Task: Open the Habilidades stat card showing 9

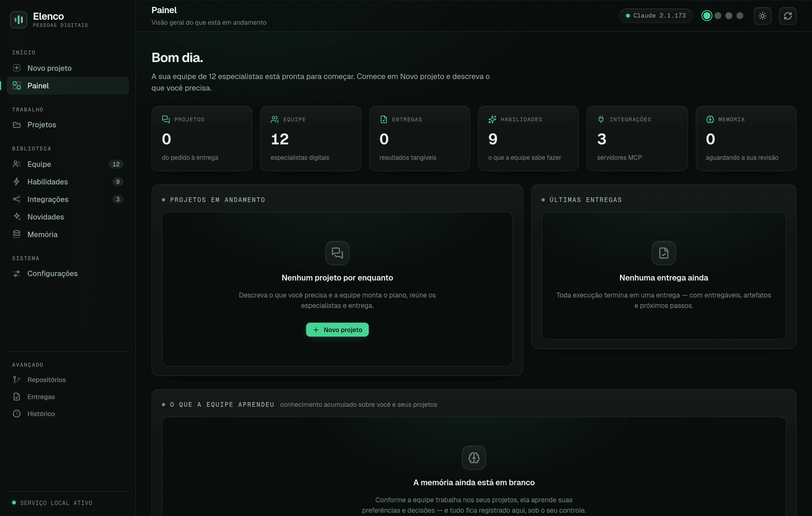Action: pyautogui.click(x=528, y=138)
